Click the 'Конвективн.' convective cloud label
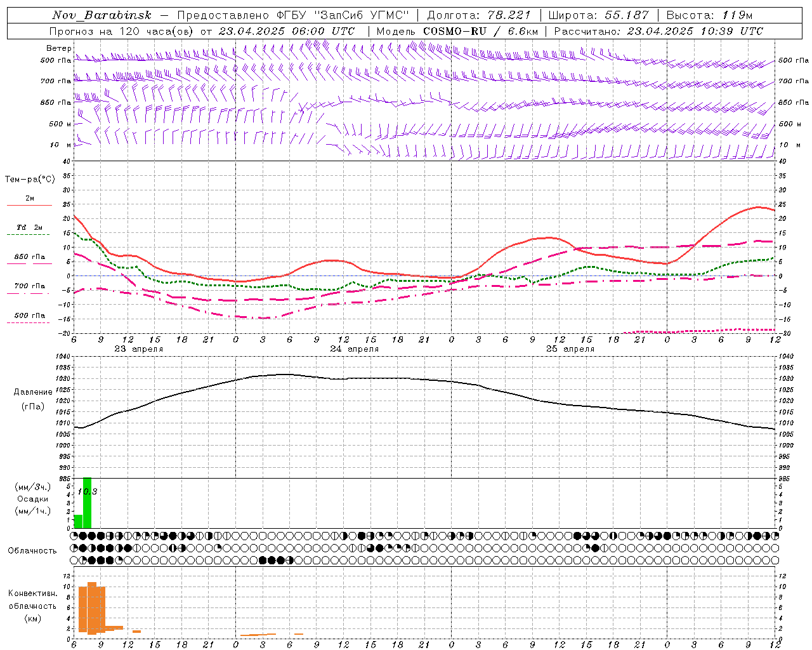The width and height of the screenshot is (812, 650). pos(32,594)
